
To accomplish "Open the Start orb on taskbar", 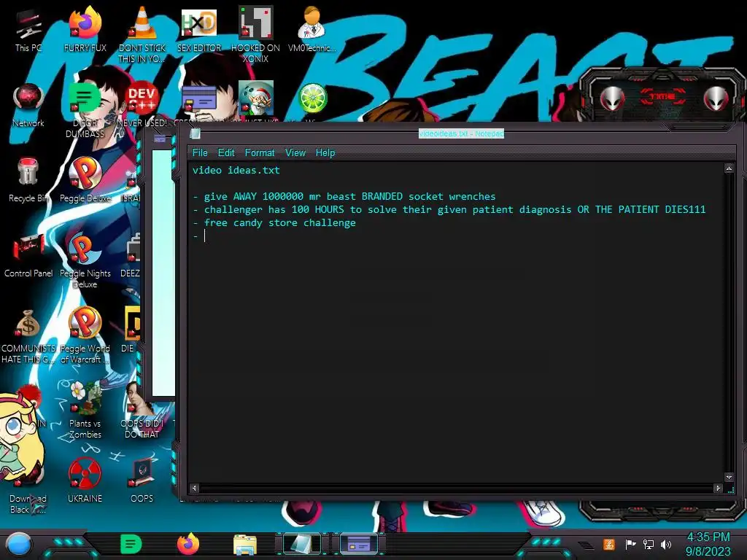I will click(x=19, y=544).
